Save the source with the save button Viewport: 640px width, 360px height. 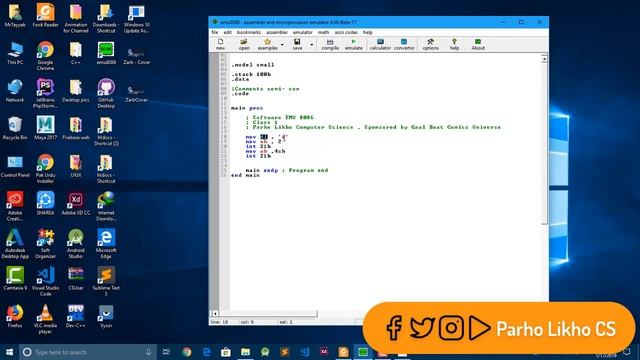(x=297, y=44)
